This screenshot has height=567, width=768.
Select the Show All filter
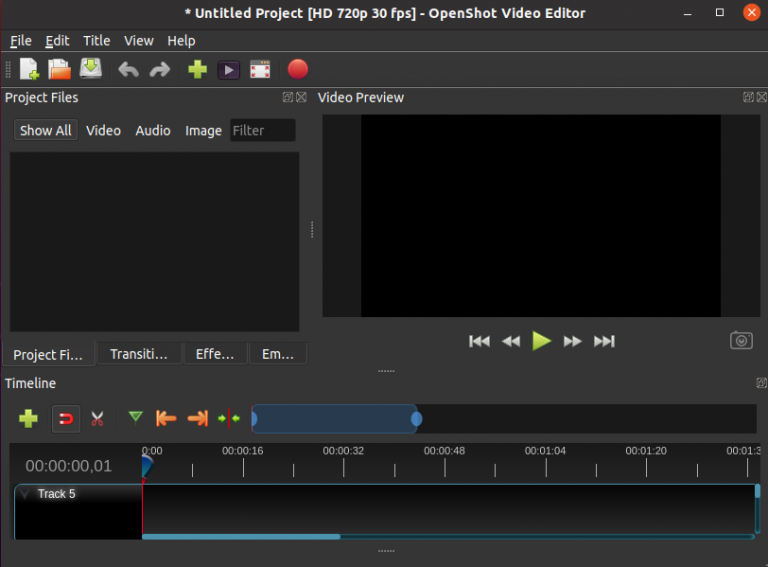click(x=45, y=130)
